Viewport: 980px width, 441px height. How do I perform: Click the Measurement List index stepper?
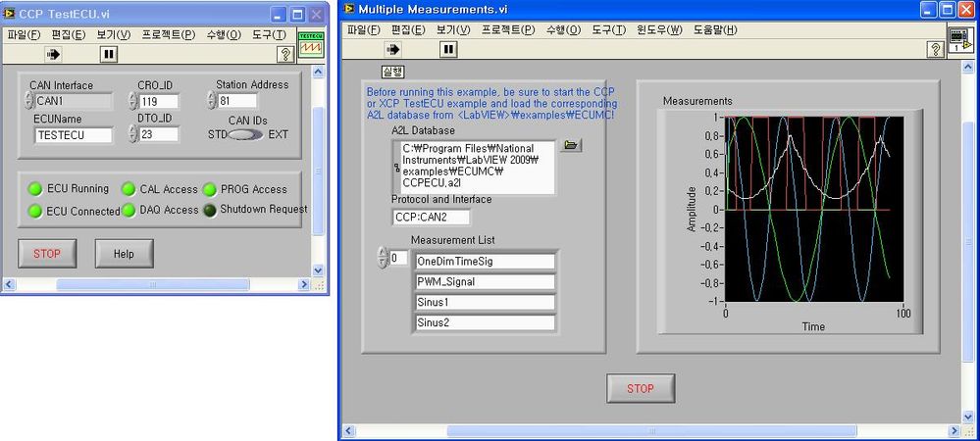[x=384, y=258]
